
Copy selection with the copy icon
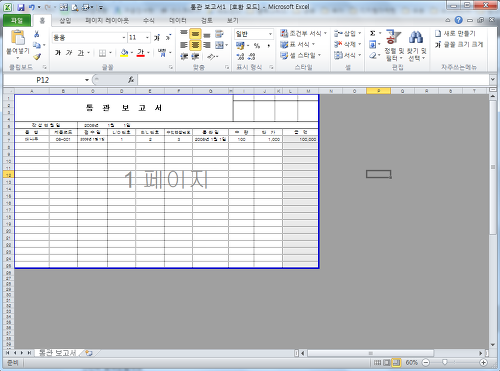(x=37, y=45)
